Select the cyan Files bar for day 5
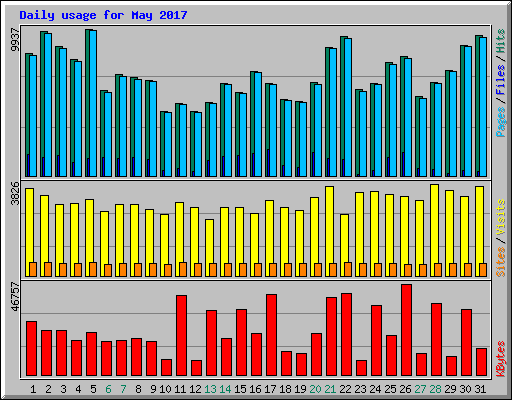 pos(93,103)
